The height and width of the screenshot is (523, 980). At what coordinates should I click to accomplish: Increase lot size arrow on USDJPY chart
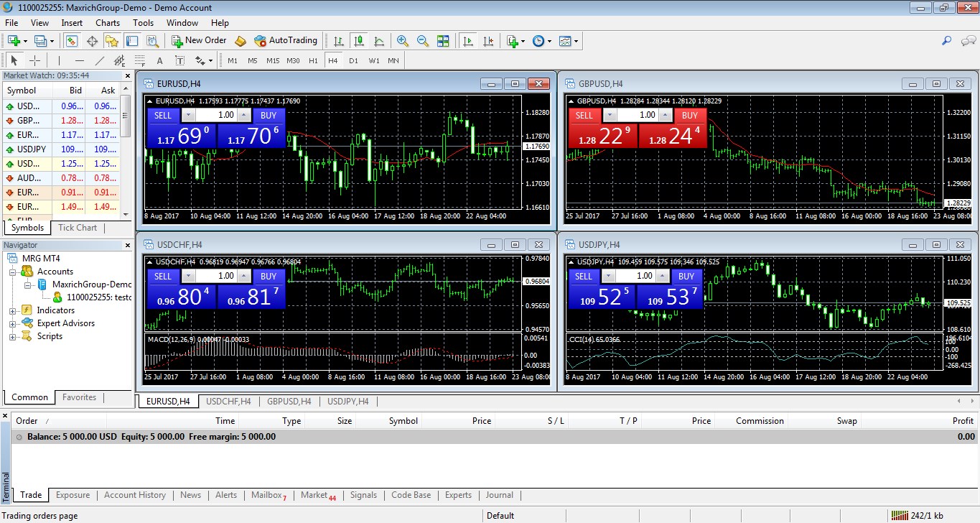point(663,277)
